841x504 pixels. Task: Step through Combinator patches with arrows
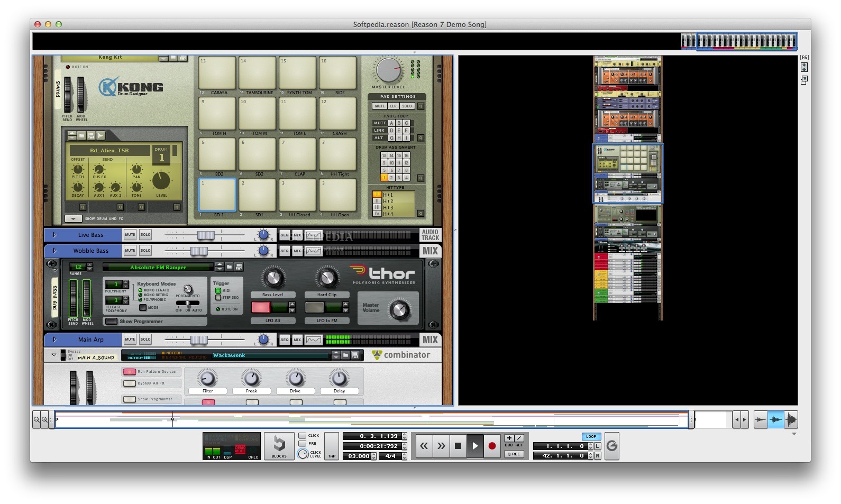[336, 355]
